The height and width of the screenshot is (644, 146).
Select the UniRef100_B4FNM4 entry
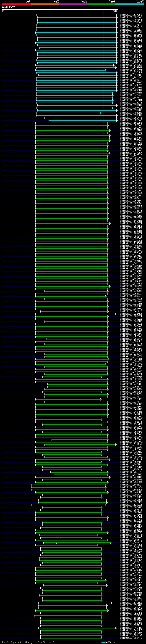131,100
